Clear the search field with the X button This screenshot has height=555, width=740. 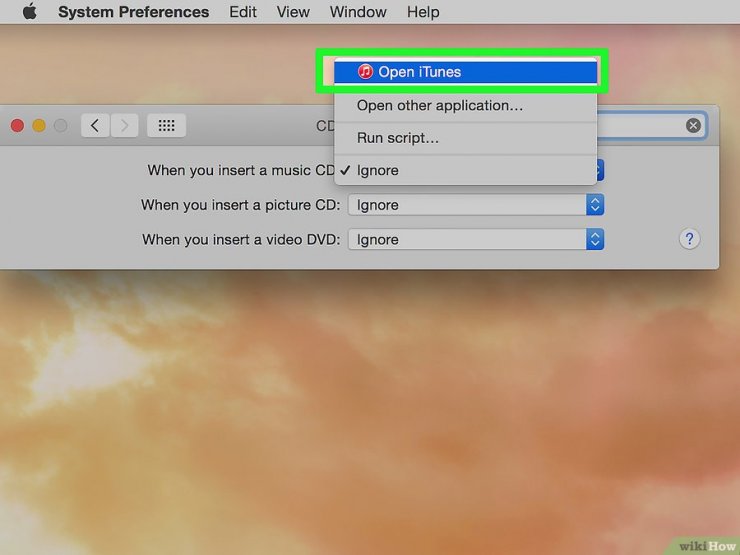(693, 126)
